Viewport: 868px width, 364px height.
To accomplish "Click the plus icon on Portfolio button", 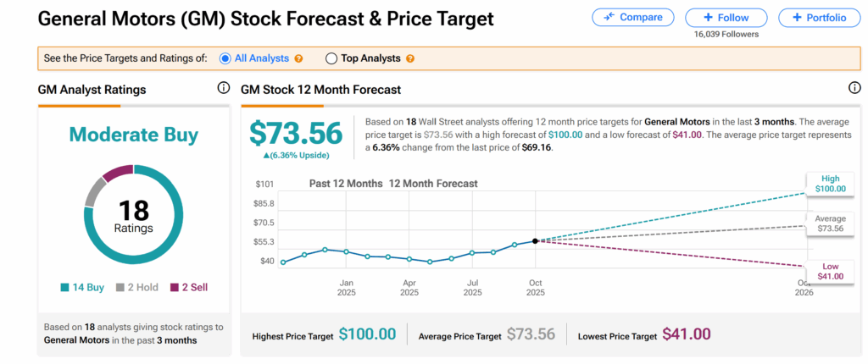I will point(796,17).
